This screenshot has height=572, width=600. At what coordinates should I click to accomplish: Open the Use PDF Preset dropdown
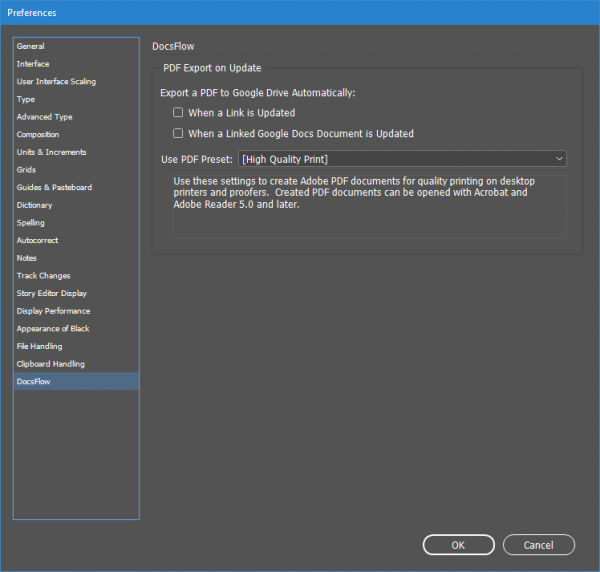(x=402, y=159)
